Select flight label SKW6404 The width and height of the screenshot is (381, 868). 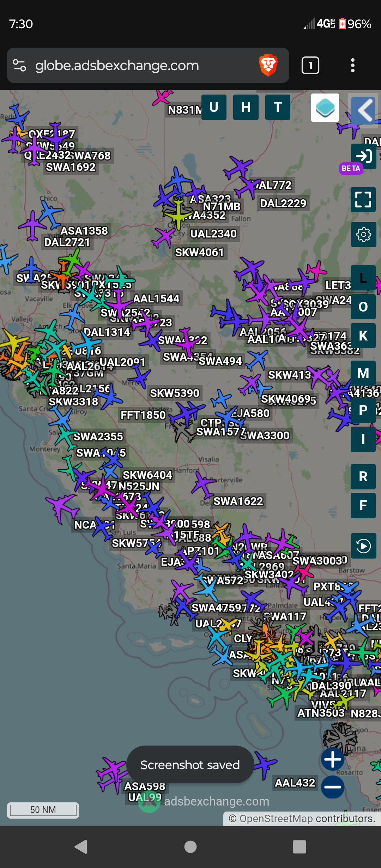(x=147, y=475)
